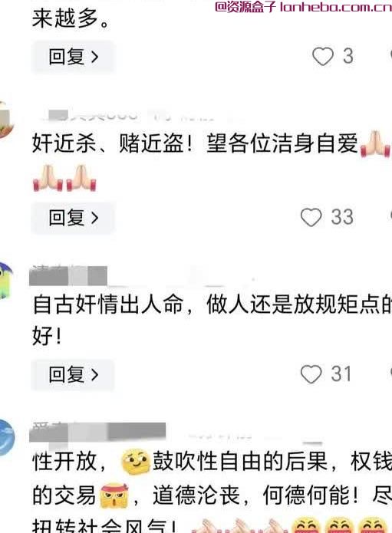Click the praying hands emoji after 洁身自爱

[x=375, y=144]
